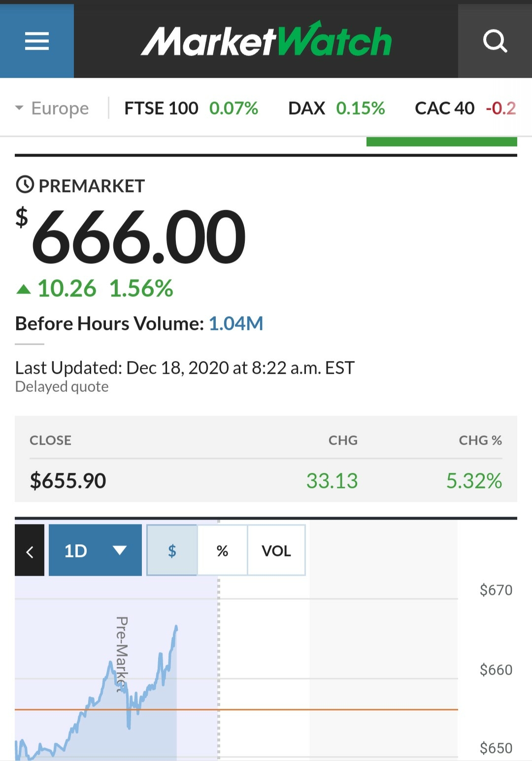This screenshot has width=532, height=761.
Task: Click the $655.90 close price
Action: 68,481
